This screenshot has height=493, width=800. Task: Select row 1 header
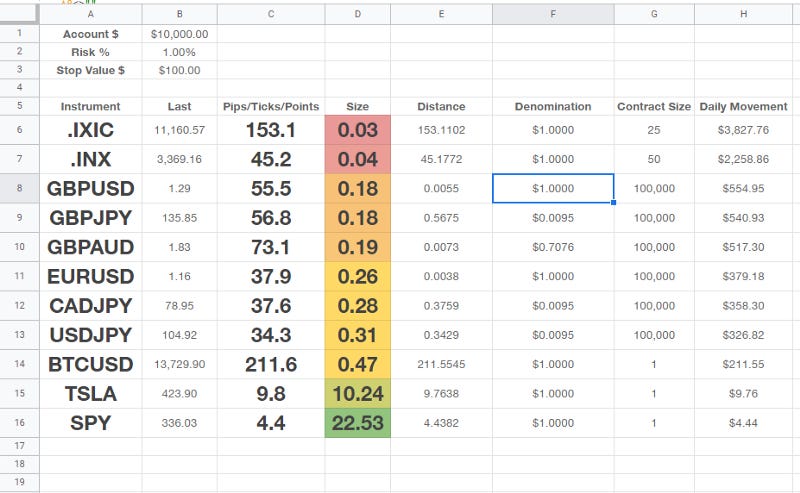19,34
